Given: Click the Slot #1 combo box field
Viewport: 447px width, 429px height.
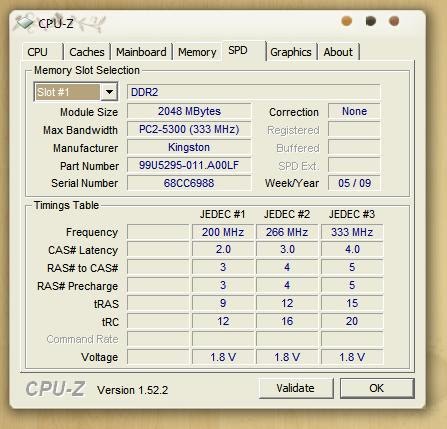Looking at the screenshot, I should click(76, 92).
